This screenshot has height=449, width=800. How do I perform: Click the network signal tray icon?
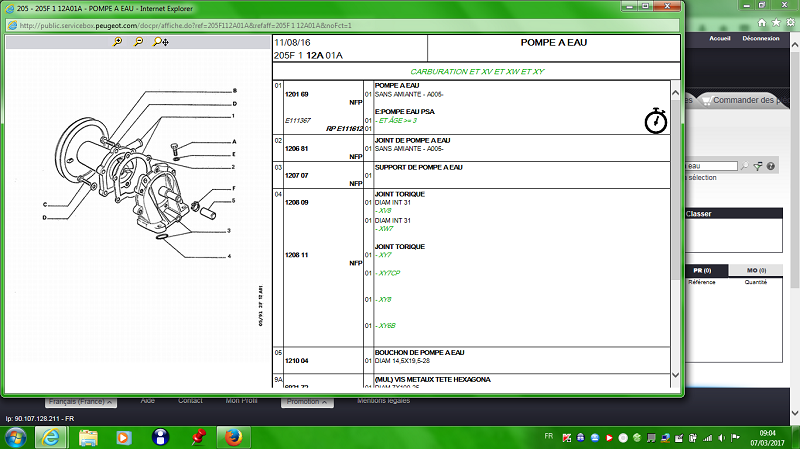click(707, 438)
